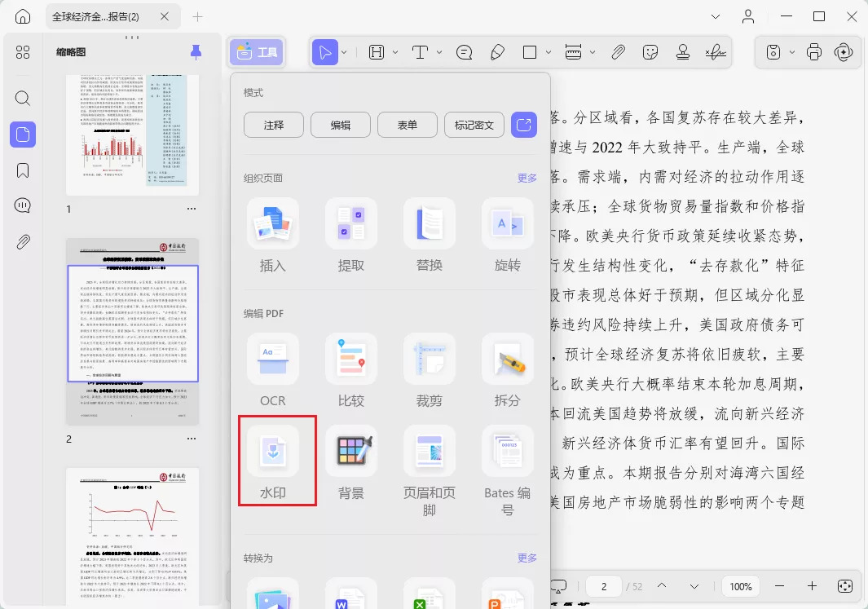Toggle the search sidebar panel
The image size is (868, 609).
22,98
